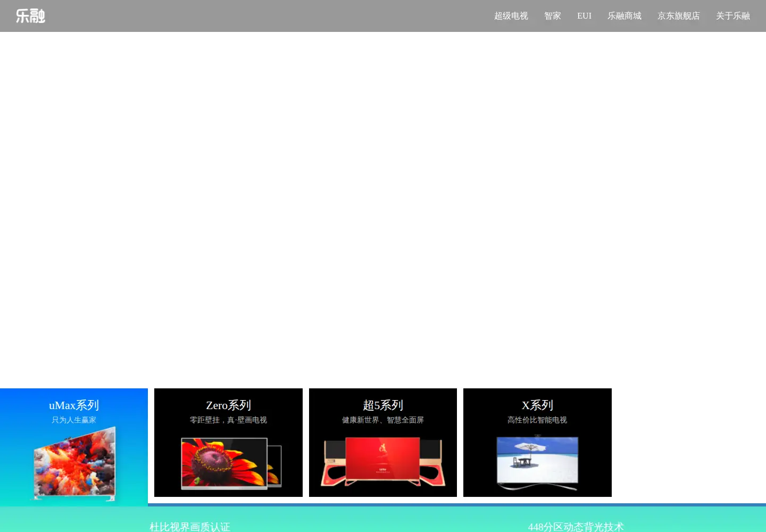The width and height of the screenshot is (766, 532).
Task: Click the 零距壁挂，真·壁画电视 subtitle
Action: pyautogui.click(x=228, y=420)
